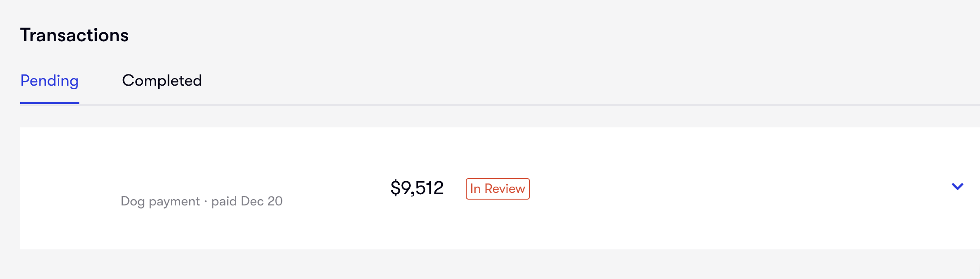
Task: Expand the Dog payment transaction chevron
Action: 957,187
